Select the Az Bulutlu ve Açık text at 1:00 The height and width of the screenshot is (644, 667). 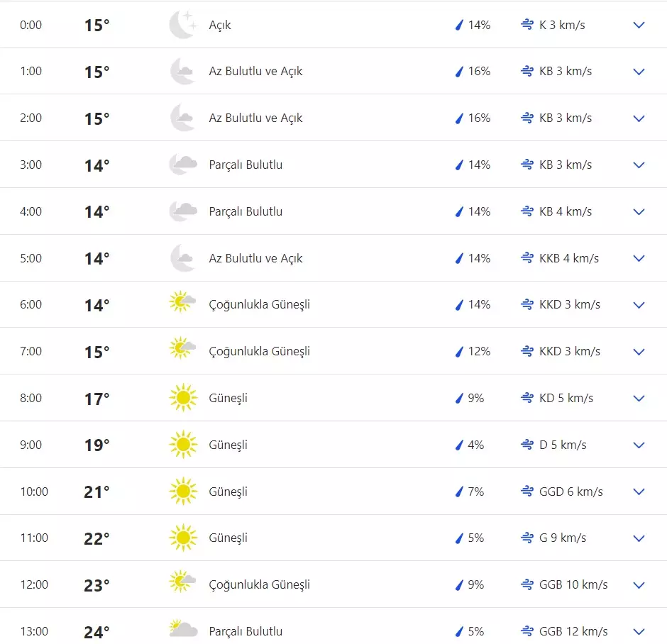point(255,71)
